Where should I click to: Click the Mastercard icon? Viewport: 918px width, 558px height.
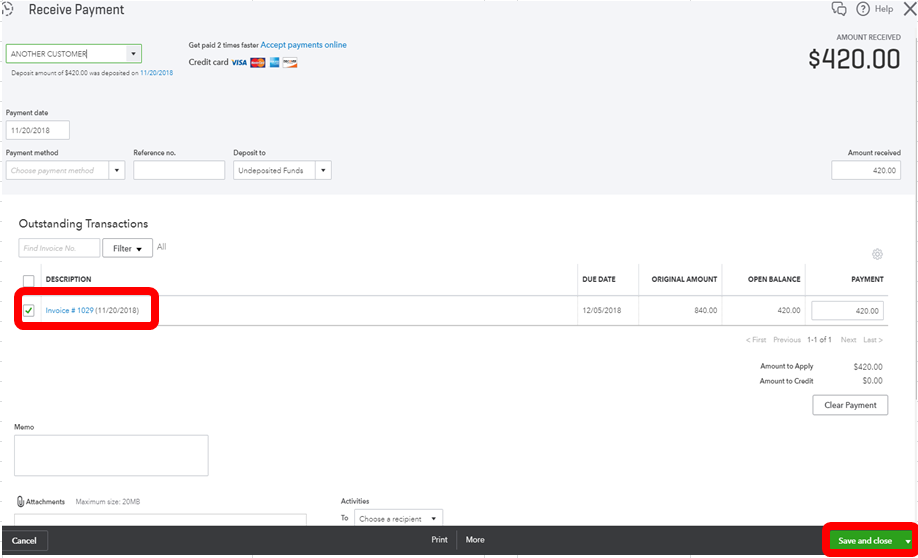pos(258,63)
